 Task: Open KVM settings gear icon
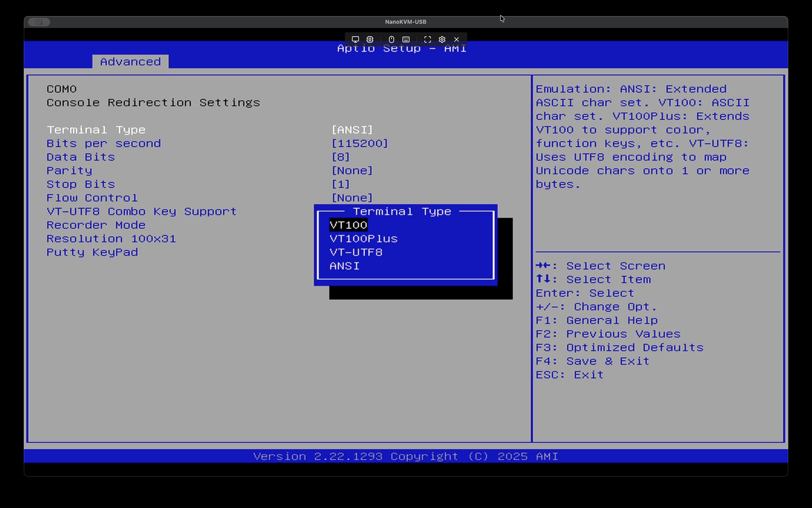(442, 39)
